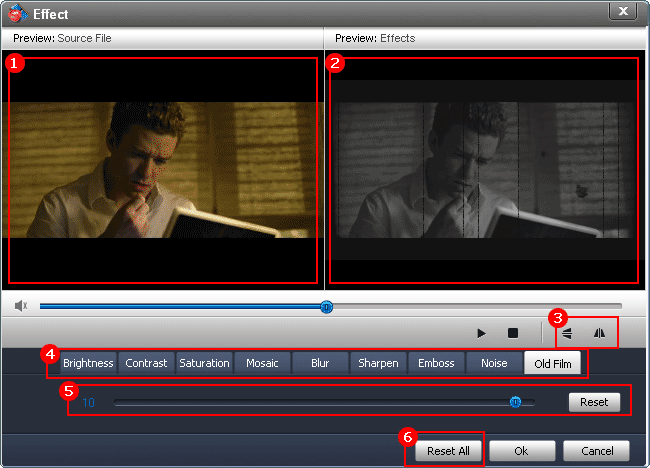Select the Old Film tab
The height and width of the screenshot is (468, 650).
pyautogui.click(x=553, y=363)
